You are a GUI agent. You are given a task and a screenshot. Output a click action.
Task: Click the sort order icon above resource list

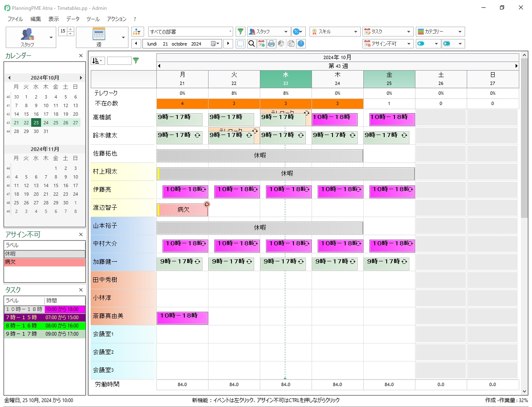pos(98,61)
